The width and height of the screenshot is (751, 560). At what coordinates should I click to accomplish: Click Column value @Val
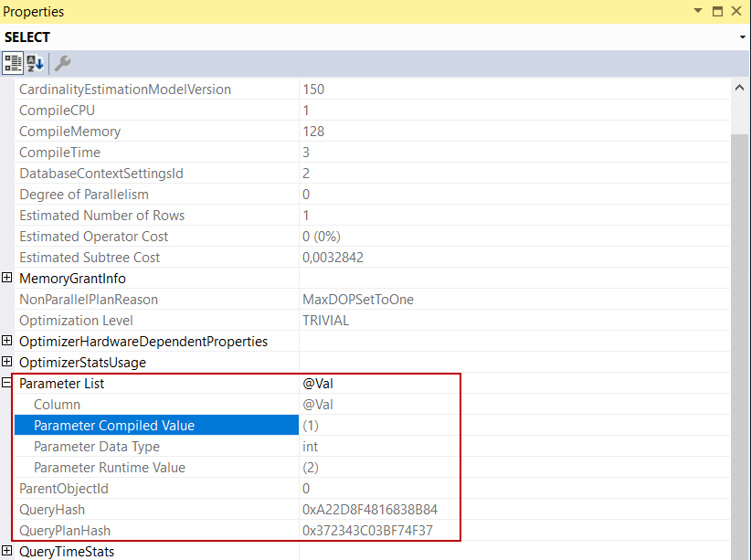click(318, 406)
